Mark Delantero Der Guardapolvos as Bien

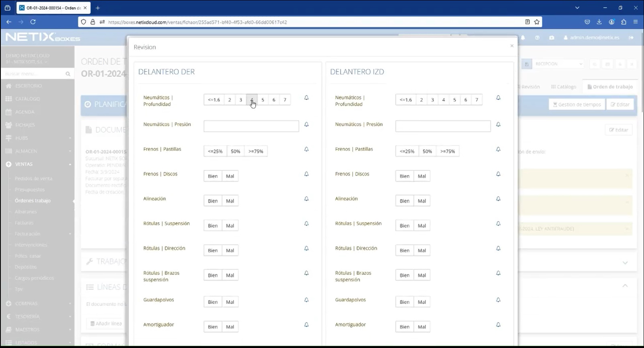[x=213, y=302]
